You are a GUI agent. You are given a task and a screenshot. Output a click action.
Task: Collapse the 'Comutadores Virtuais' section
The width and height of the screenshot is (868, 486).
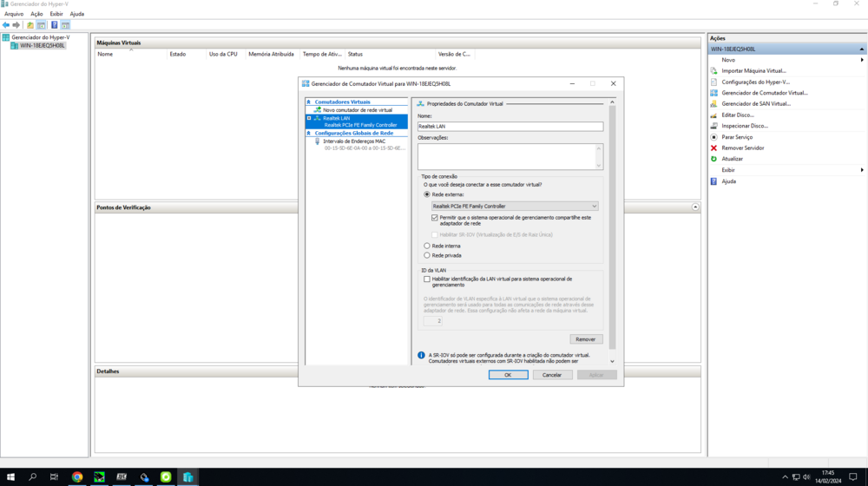(x=308, y=102)
